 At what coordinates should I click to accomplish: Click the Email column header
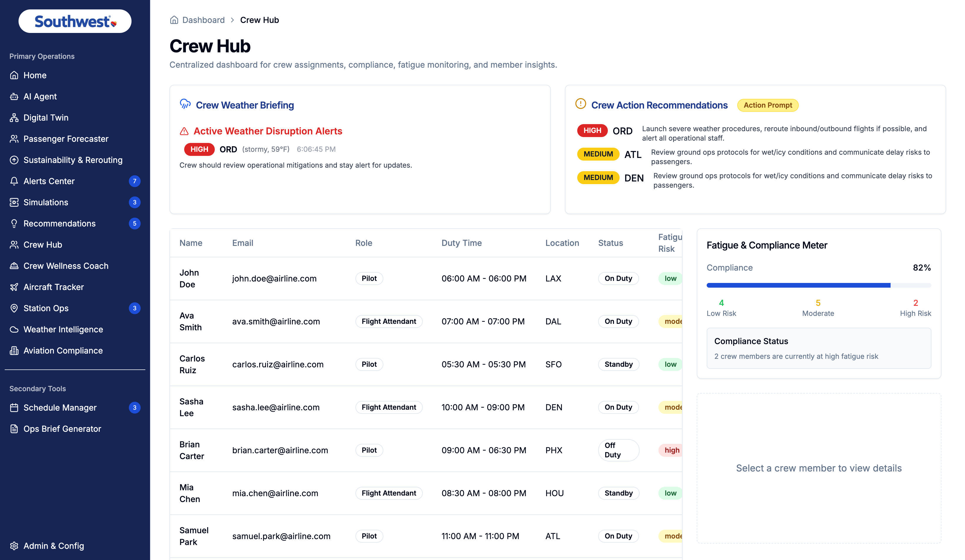coord(242,243)
